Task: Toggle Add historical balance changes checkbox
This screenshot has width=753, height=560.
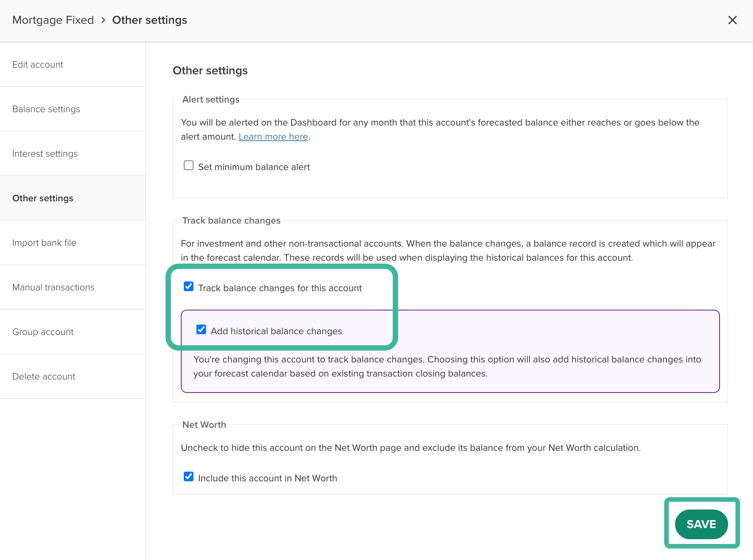Action: click(201, 329)
